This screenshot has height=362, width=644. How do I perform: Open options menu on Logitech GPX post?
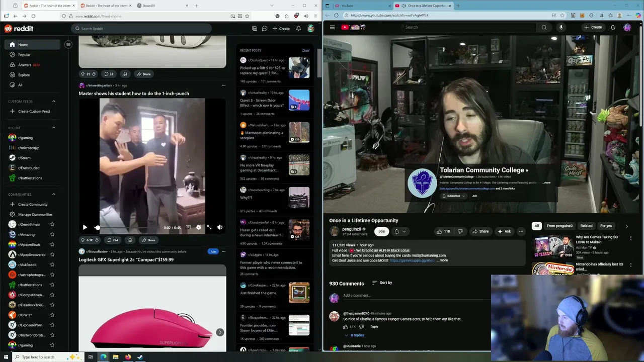point(224,251)
